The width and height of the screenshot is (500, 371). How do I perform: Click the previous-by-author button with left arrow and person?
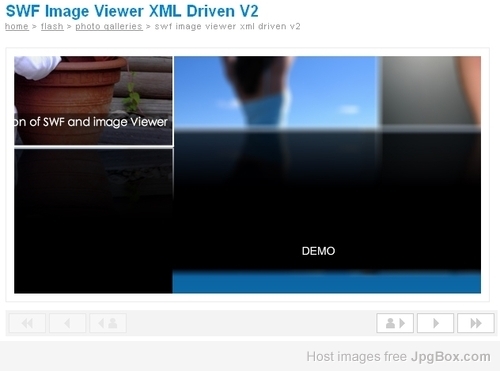[x=108, y=323]
